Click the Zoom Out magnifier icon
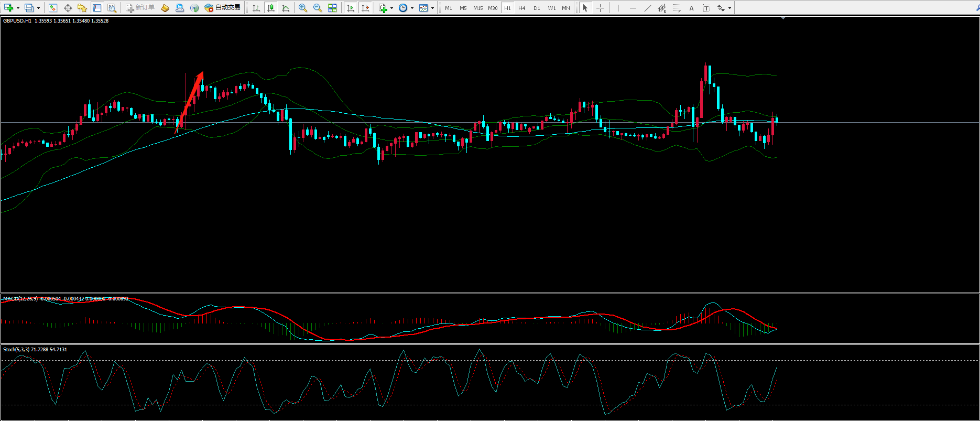 pos(318,8)
